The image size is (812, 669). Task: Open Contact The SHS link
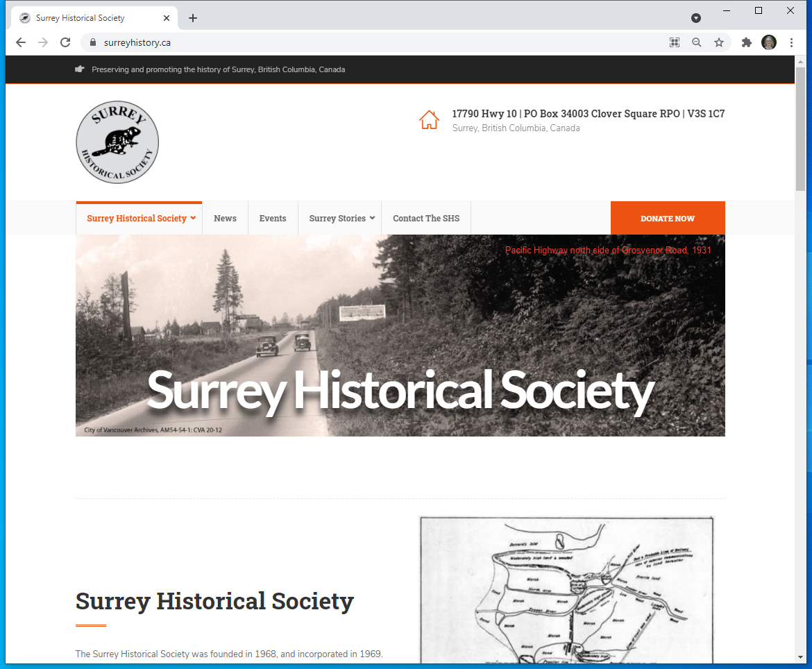(426, 218)
